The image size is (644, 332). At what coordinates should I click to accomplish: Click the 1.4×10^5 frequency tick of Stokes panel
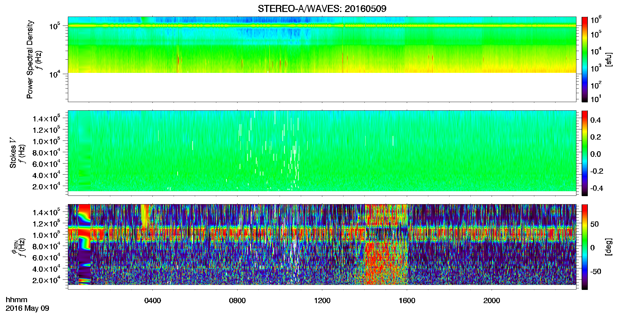pyautogui.click(x=46, y=118)
